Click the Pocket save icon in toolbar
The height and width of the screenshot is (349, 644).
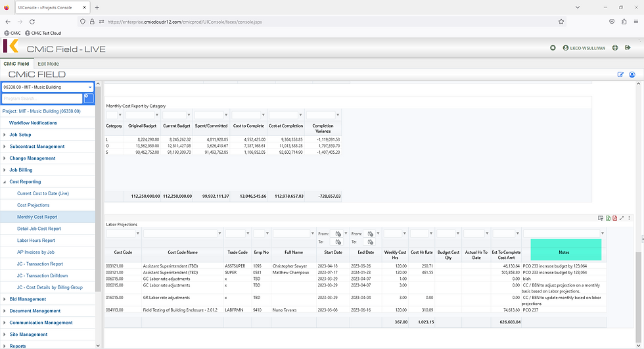612,22
